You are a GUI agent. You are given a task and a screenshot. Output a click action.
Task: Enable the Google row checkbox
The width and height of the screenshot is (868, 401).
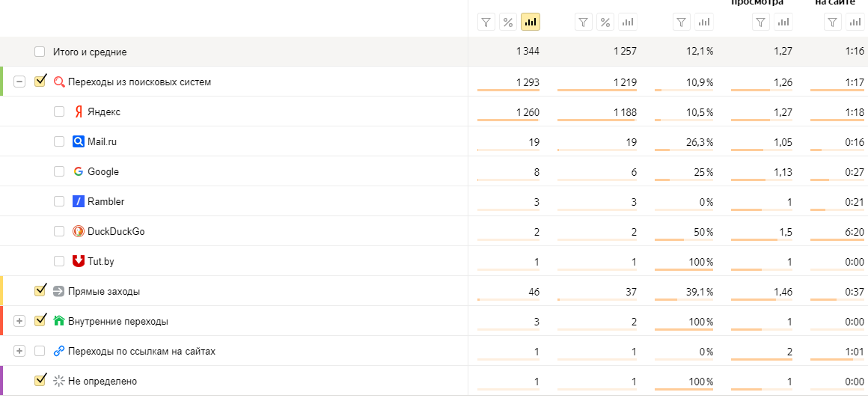coord(59,171)
